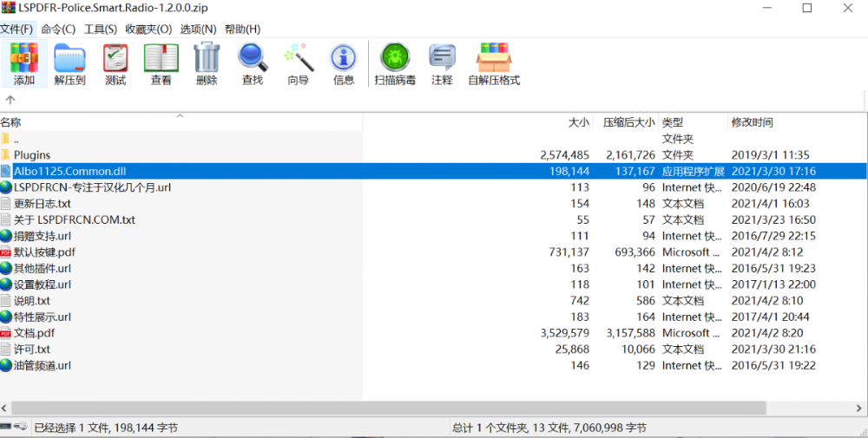
Task: Click the Plugins folder icon
Action: click(5, 155)
